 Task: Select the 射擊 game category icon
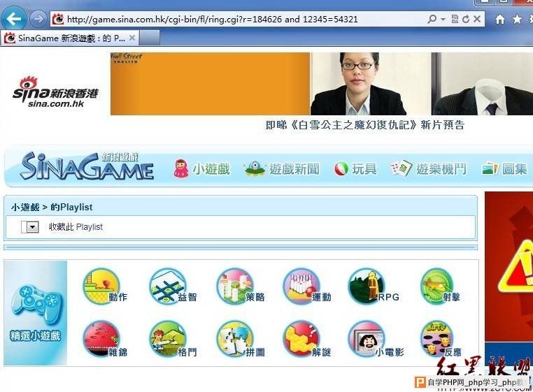441,286
